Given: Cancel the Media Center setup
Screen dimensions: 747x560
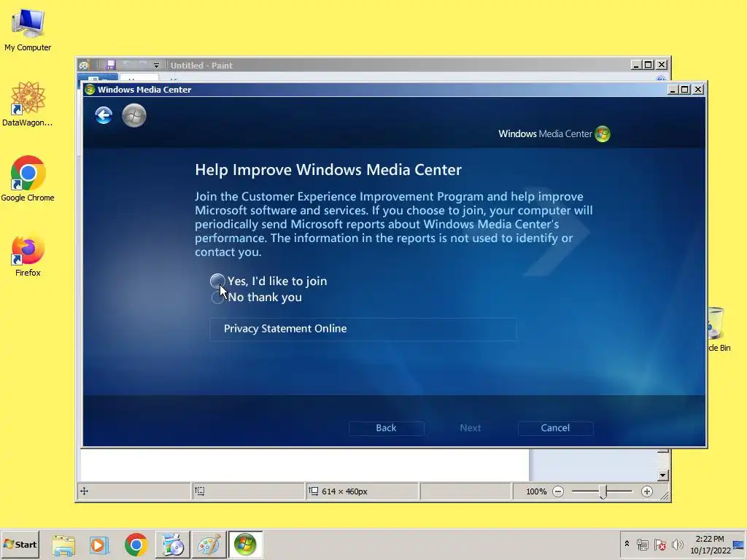Looking at the screenshot, I should [555, 428].
